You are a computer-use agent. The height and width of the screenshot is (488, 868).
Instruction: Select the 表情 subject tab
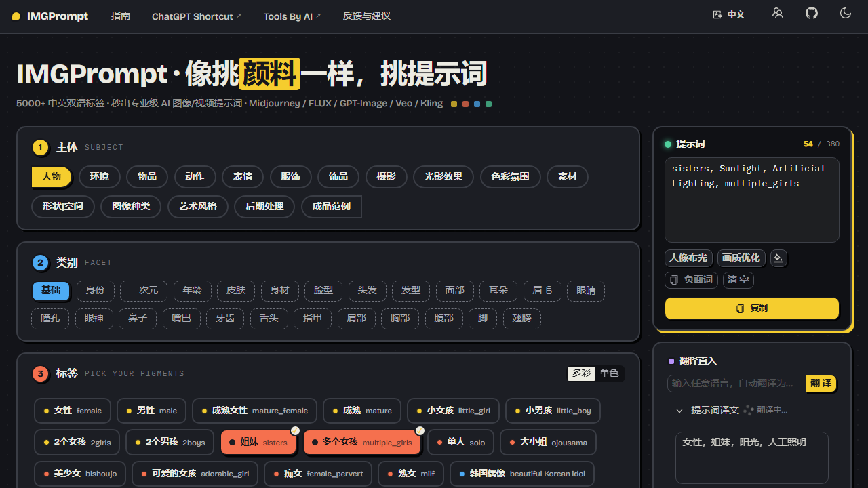(x=243, y=176)
